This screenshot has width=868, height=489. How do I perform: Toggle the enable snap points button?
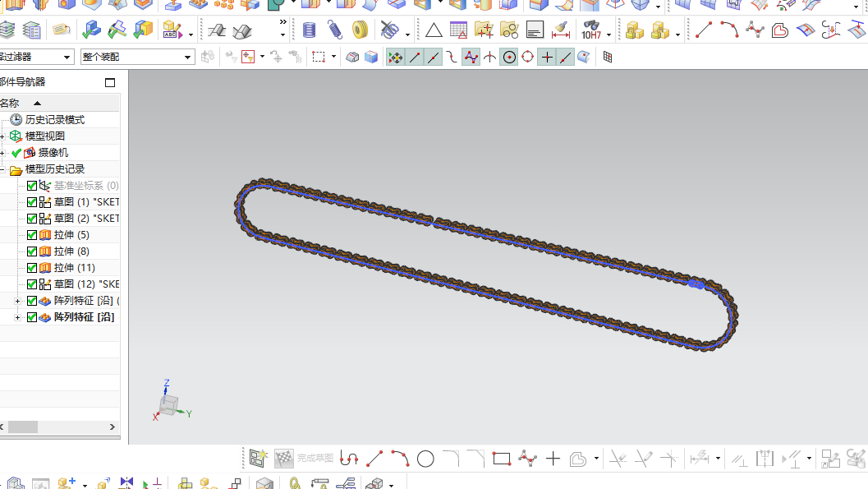(395, 57)
